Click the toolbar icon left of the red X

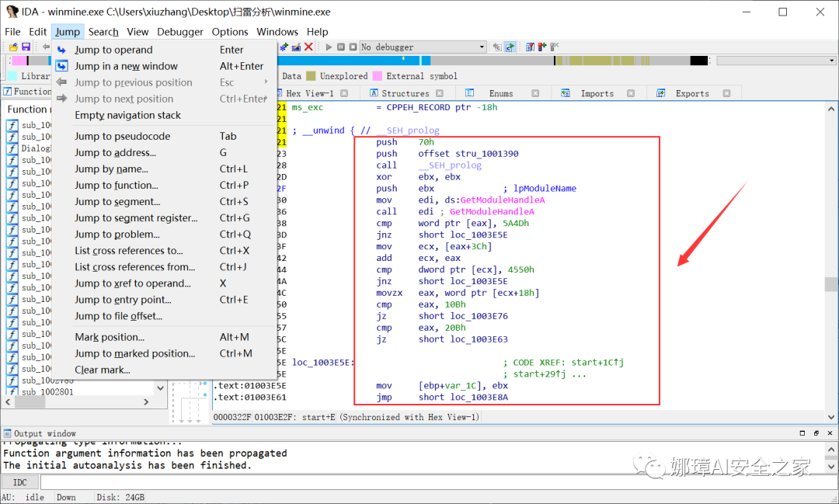tap(296, 47)
